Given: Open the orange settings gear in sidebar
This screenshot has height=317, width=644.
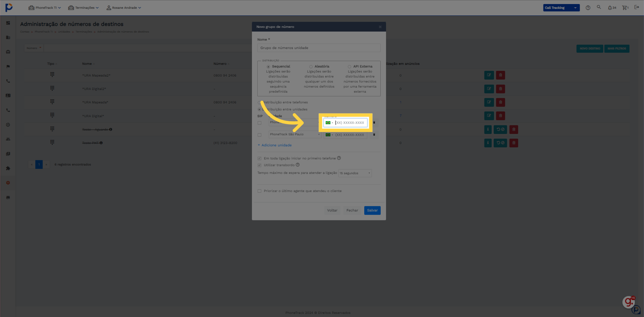Looking at the screenshot, I should pos(8,183).
